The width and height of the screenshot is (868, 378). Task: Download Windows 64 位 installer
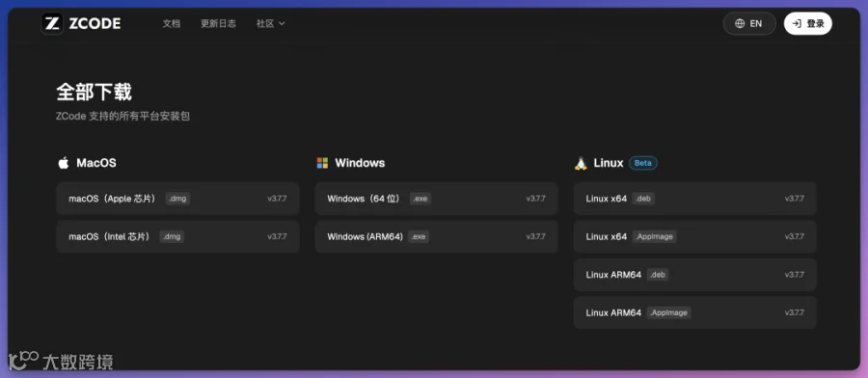[x=436, y=198]
